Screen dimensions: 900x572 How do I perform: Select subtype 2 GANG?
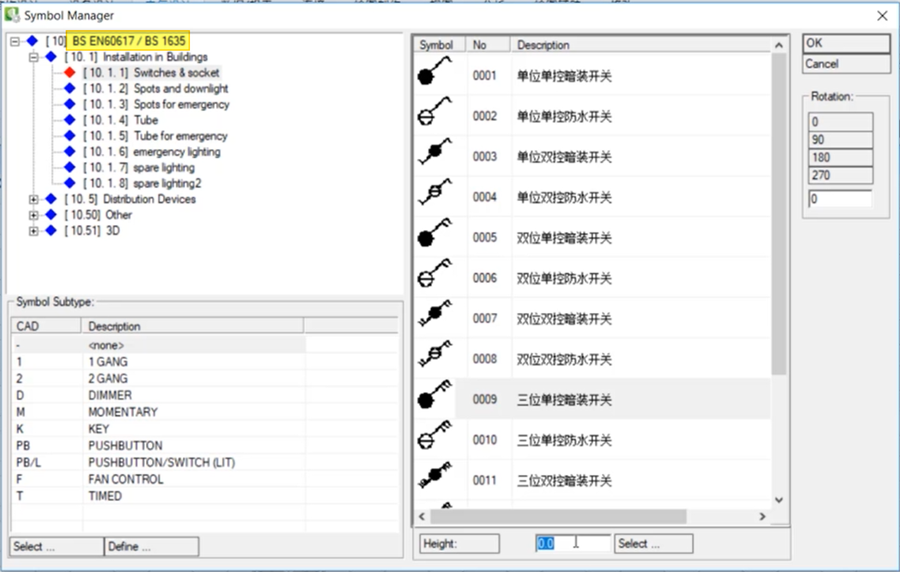(158, 379)
